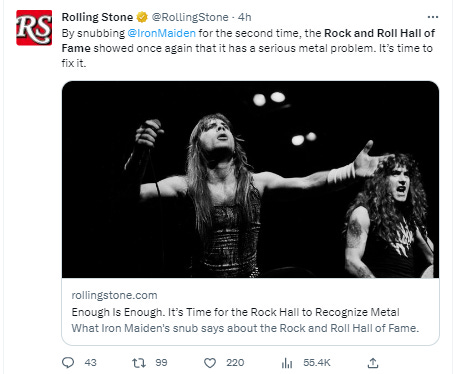Click the Rolling Stone display name
Image resolution: width=453 pixels, height=374 pixels.
[x=97, y=17]
